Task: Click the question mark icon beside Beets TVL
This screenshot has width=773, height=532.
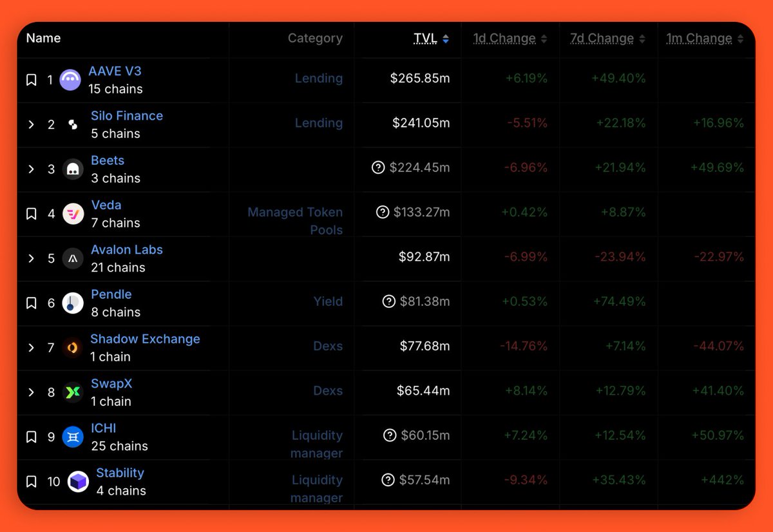Action: pyautogui.click(x=378, y=167)
